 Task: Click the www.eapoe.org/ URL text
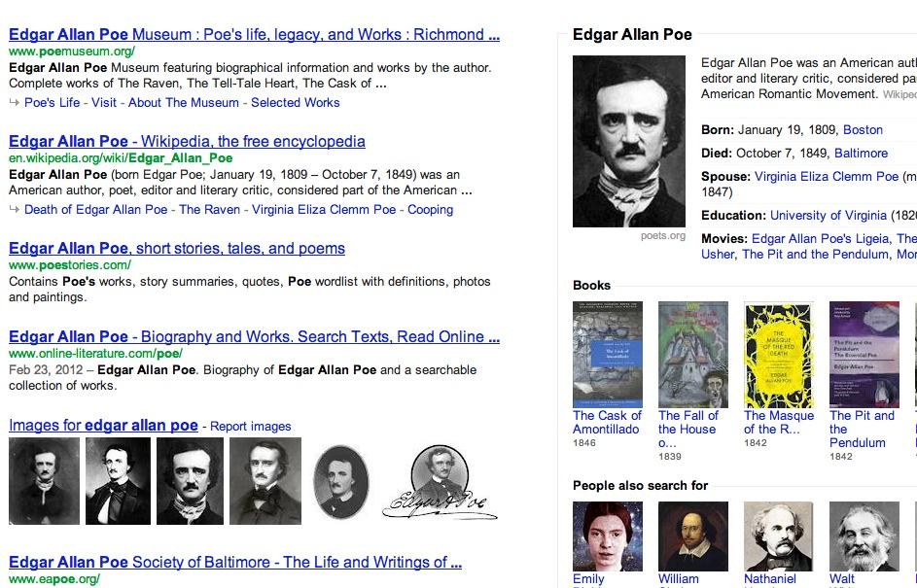(x=54, y=579)
